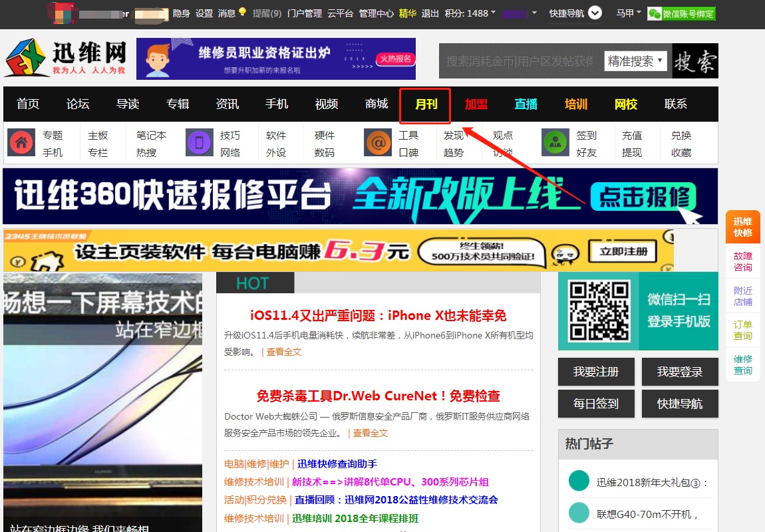Click the orange @ icon in sub-navigation

click(x=378, y=142)
